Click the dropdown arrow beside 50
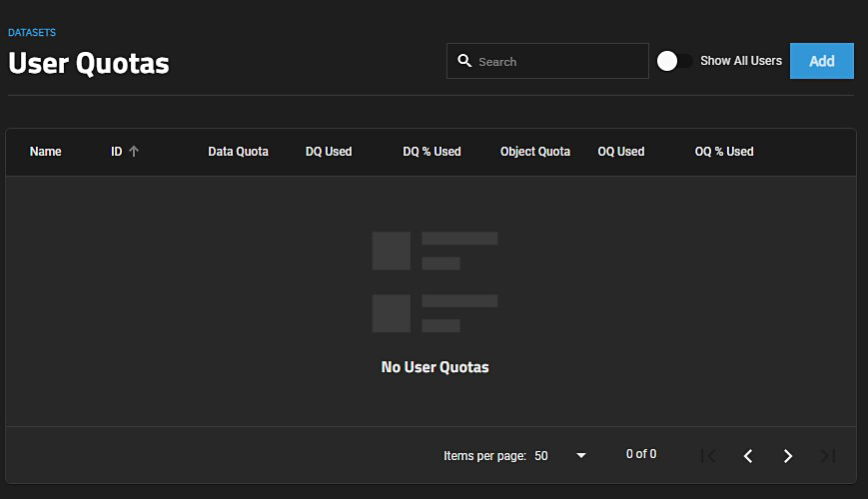 (x=581, y=456)
